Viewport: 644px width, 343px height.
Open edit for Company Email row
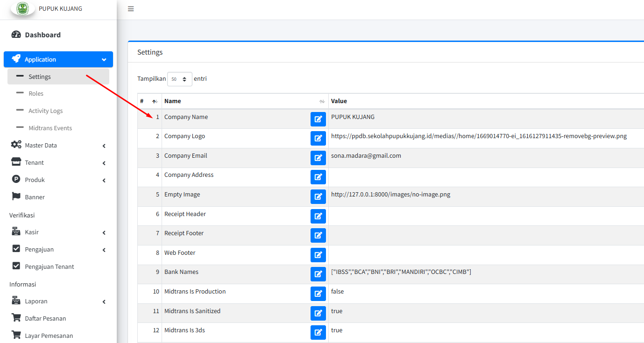(318, 158)
